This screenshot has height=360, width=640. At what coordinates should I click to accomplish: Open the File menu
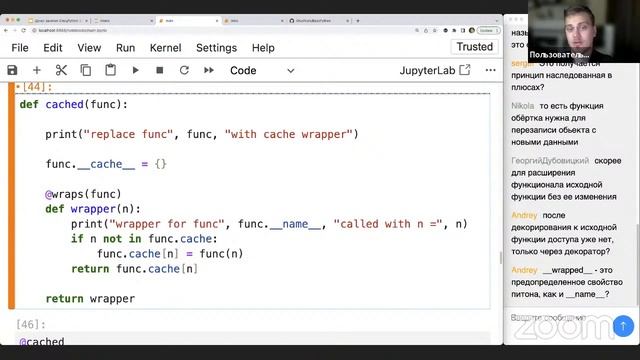(20, 48)
